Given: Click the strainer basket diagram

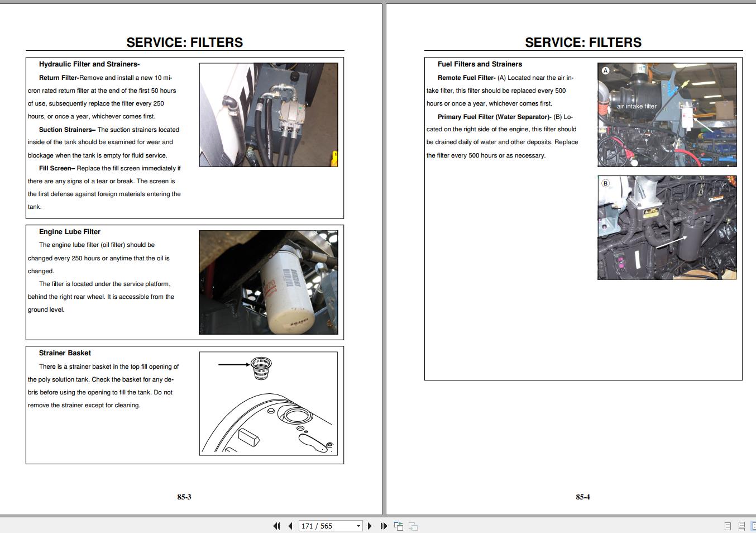Looking at the screenshot, I should tap(269, 403).
